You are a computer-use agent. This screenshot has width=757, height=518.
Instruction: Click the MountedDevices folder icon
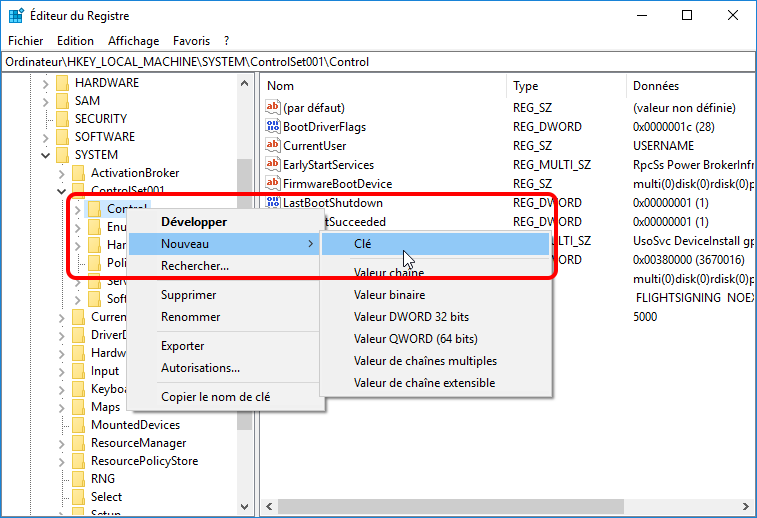[x=78, y=425]
